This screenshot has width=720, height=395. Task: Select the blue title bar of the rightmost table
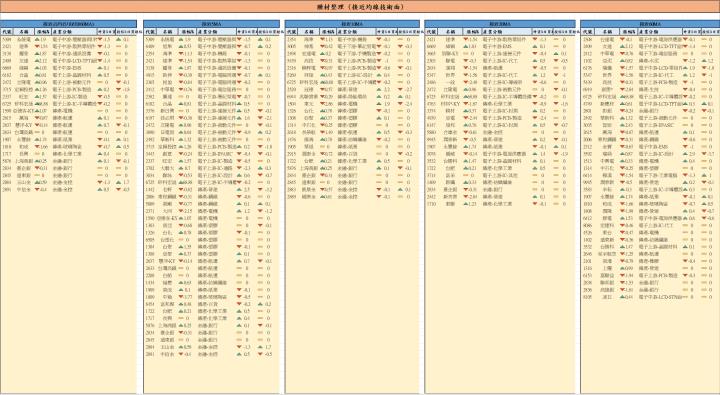click(x=650, y=23)
